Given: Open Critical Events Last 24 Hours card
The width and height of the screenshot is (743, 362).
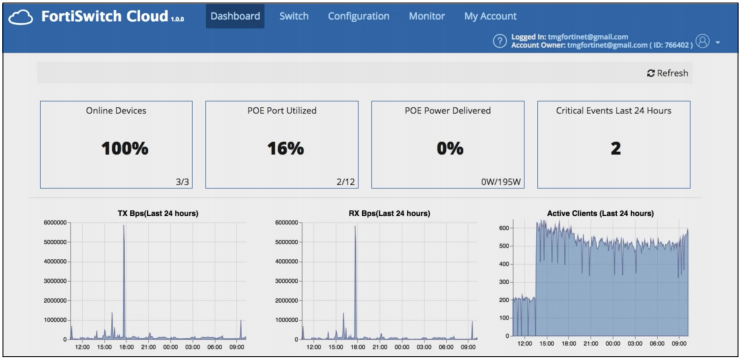Looking at the screenshot, I should tap(614, 145).
